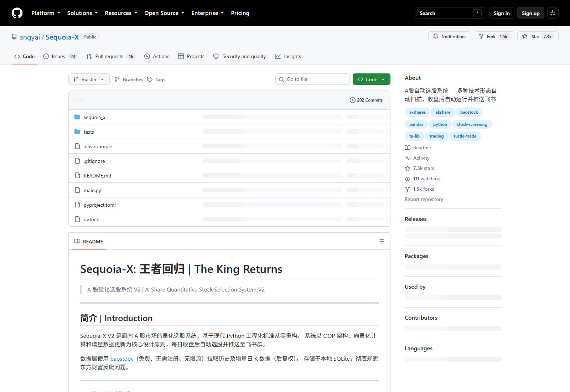Open the ta-lib topic tag
The image size is (570, 392).
click(414, 136)
